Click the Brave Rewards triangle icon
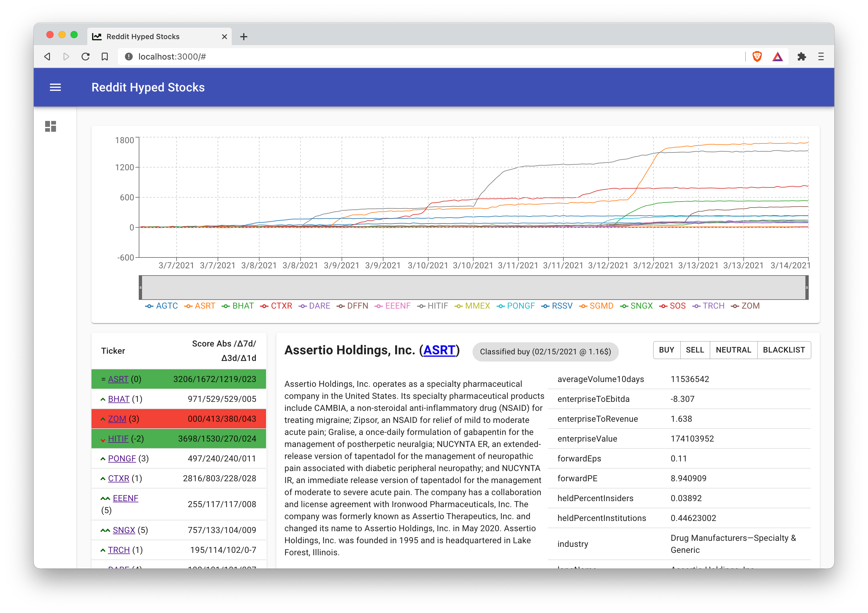868x613 pixels. (777, 57)
